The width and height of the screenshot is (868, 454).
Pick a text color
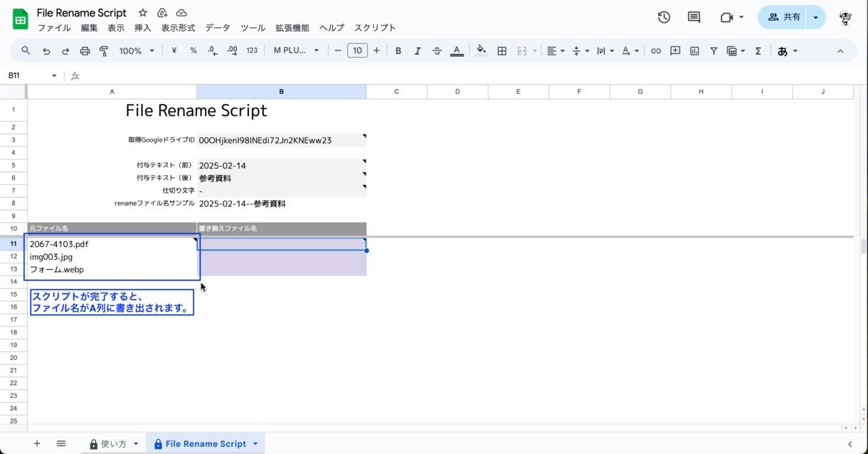pos(457,51)
